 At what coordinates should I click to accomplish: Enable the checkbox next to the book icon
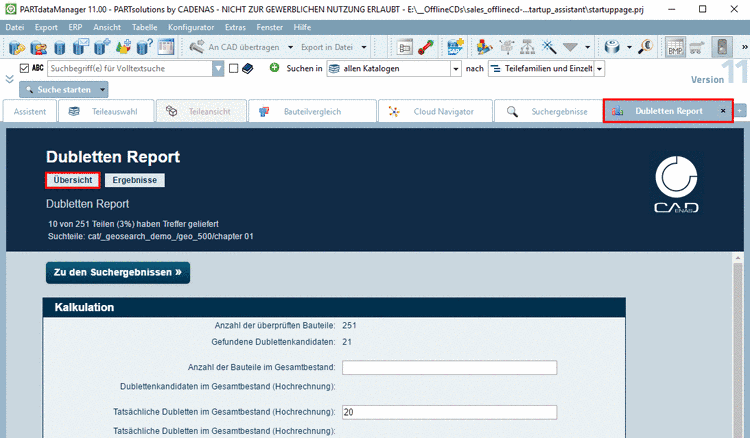[x=233, y=68]
